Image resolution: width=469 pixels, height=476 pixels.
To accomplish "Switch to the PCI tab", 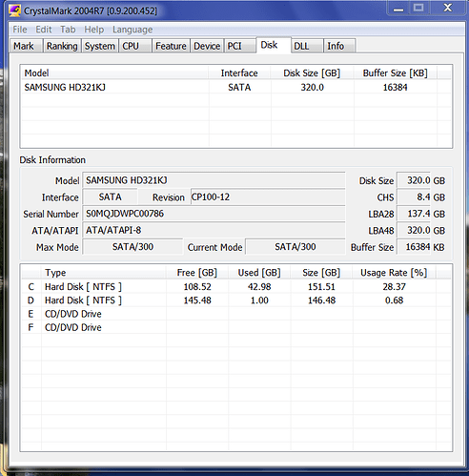I will pos(239,46).
